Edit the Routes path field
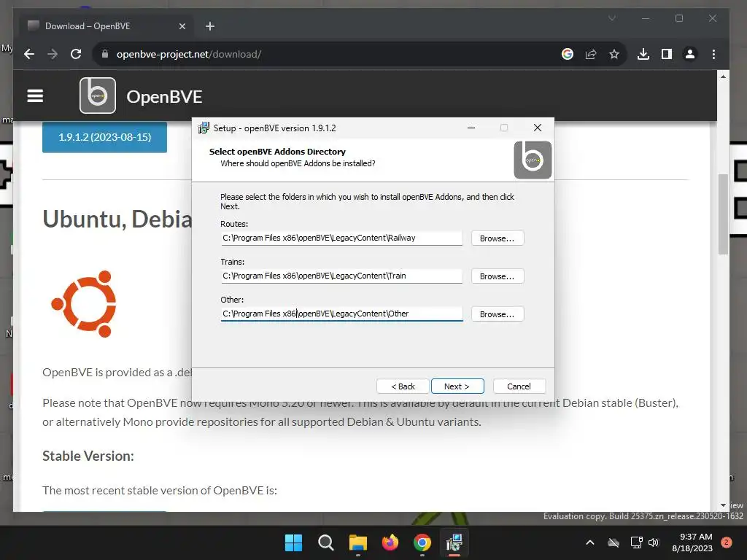The height and width of the screenshot is (560, 747). point(341,238)
